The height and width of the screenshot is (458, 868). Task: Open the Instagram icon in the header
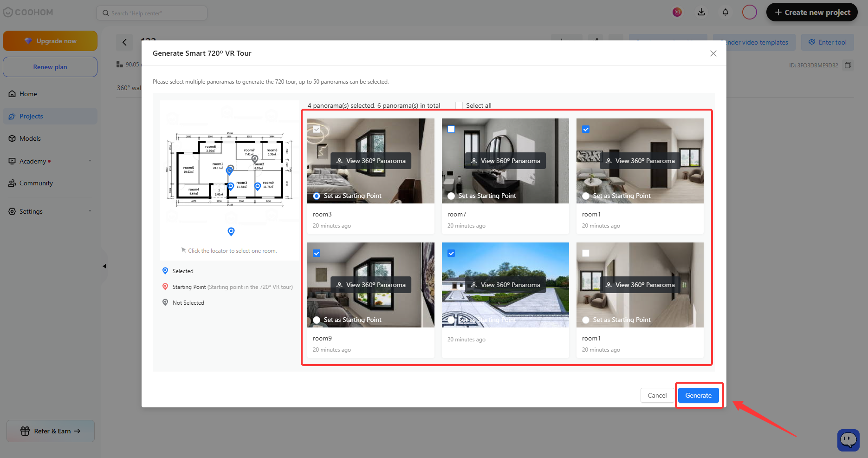click(677, 12)
